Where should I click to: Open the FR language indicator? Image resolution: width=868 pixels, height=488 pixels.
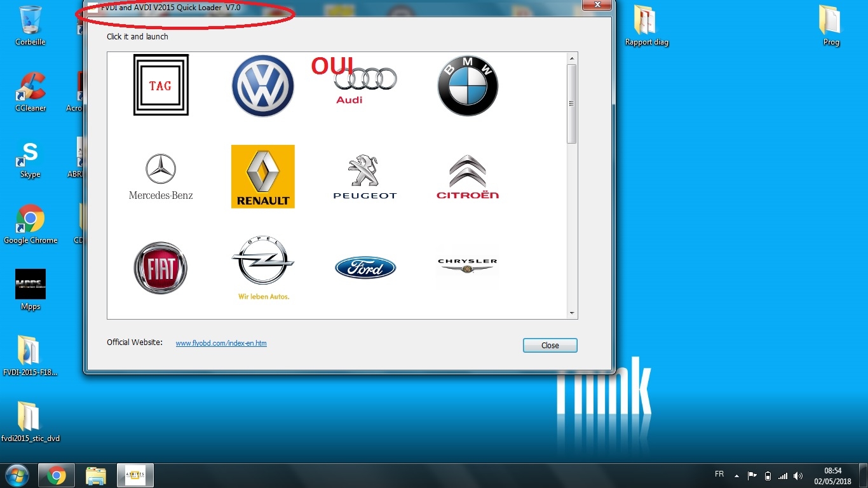pyautogui.click(x=719, y=475)
